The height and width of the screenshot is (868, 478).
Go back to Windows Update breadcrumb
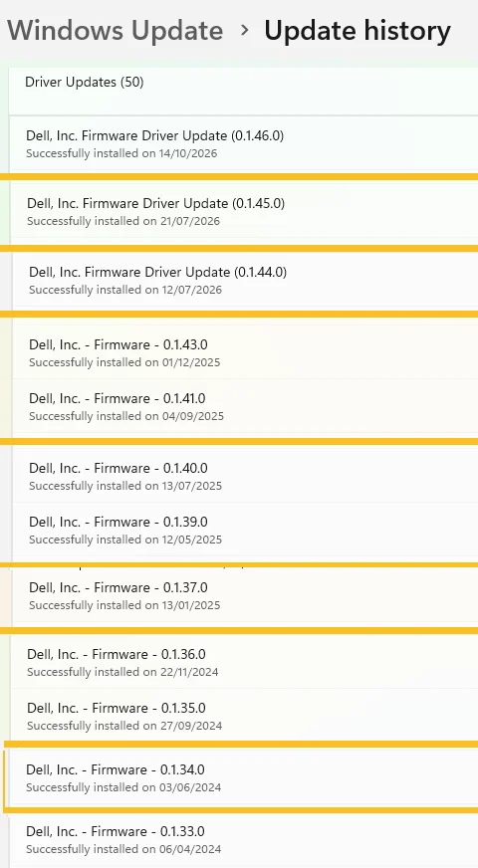tap(116, 31)
